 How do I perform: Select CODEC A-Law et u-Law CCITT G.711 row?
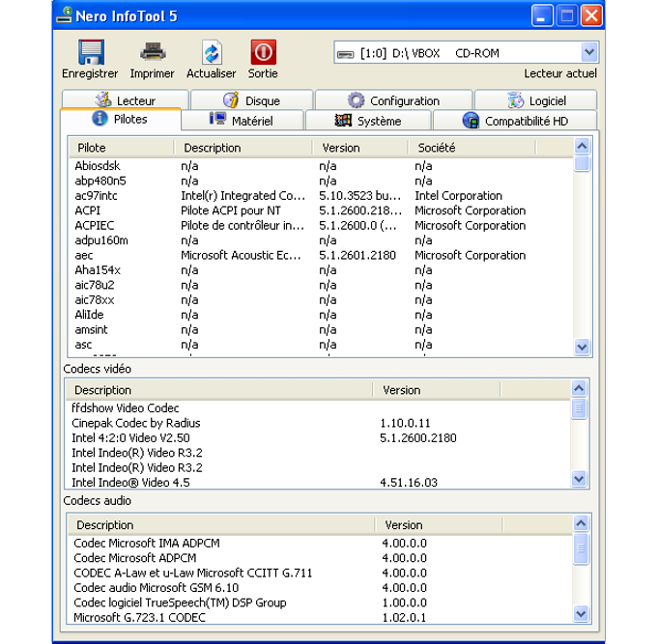pyautogui.click(x=320, y=573)
